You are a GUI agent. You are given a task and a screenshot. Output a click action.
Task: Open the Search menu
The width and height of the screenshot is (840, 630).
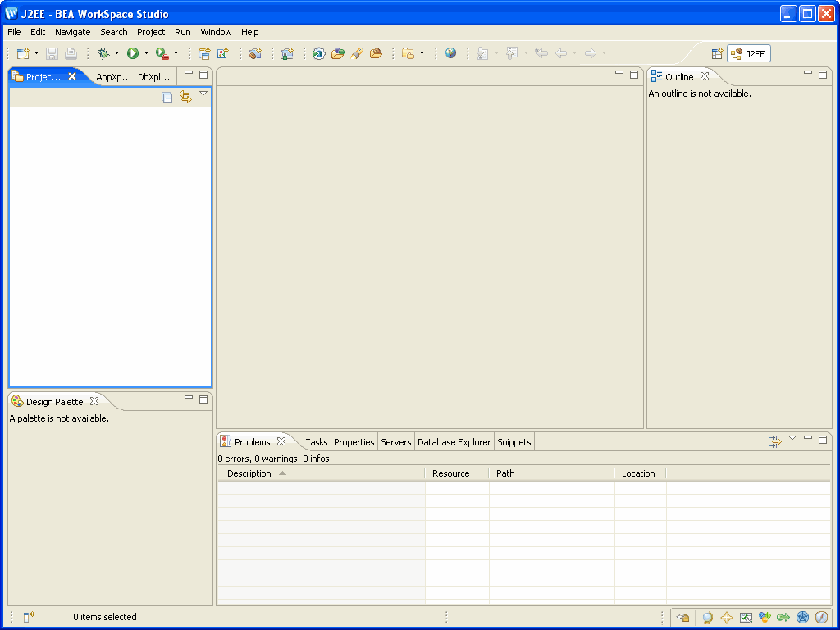click(113, 32)
